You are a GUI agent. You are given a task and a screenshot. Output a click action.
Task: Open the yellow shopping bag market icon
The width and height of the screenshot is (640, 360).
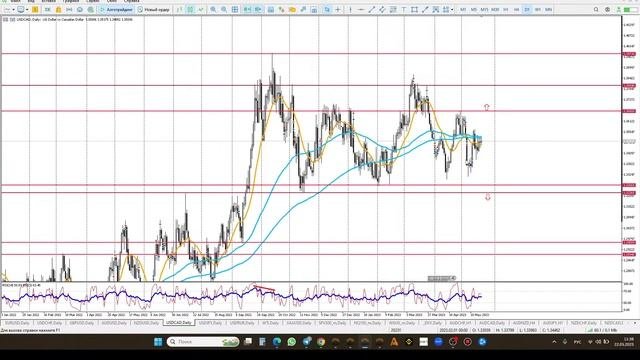[58, 9]
